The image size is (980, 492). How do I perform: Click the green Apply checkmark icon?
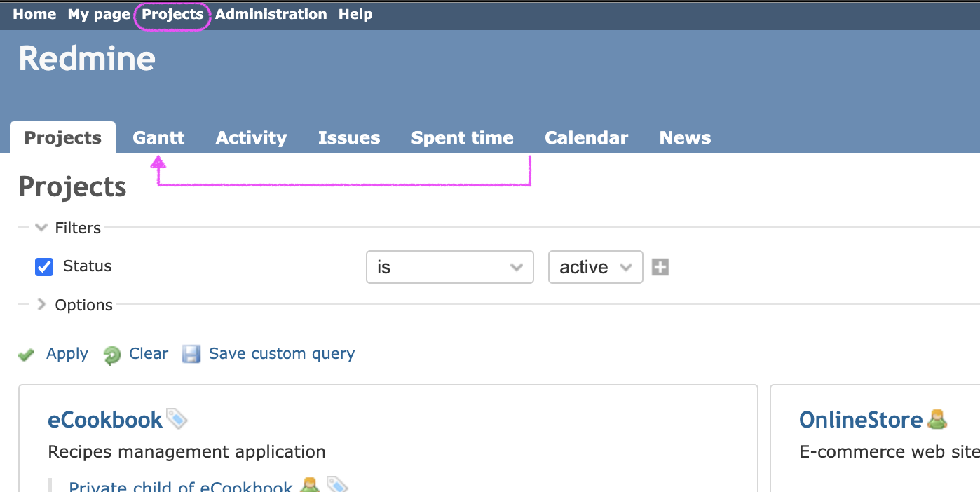tap(27, 355)
